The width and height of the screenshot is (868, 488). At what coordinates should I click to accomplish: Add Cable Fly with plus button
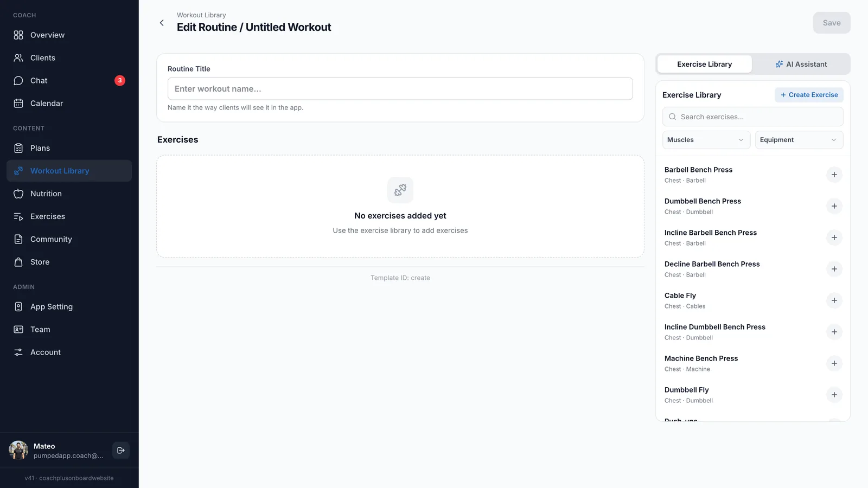point(834,300)
